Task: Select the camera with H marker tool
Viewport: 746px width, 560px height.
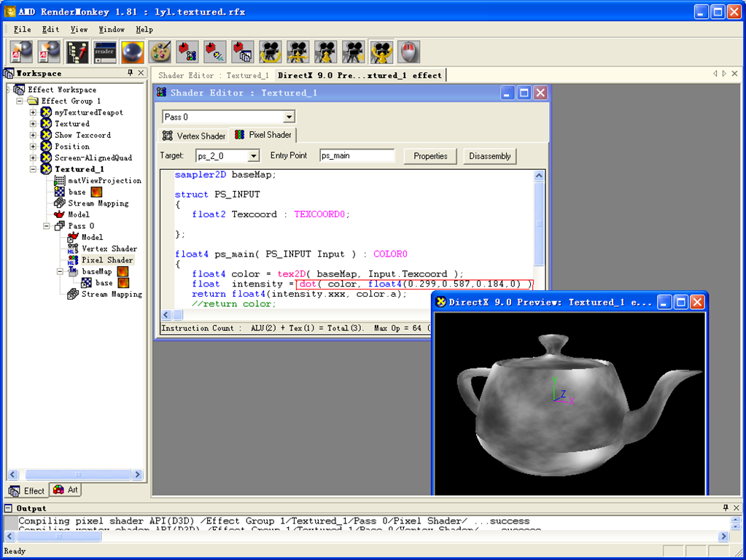Action: [353, 52]
